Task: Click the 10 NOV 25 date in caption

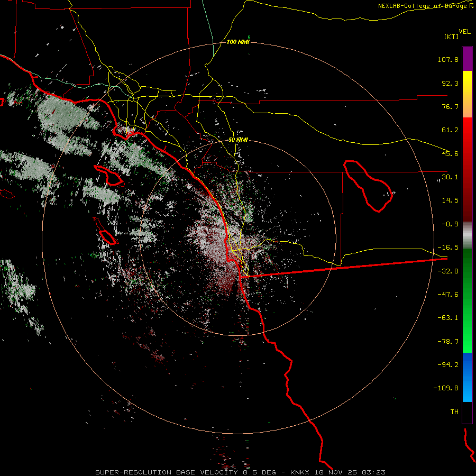Action: tap(336, 472)
